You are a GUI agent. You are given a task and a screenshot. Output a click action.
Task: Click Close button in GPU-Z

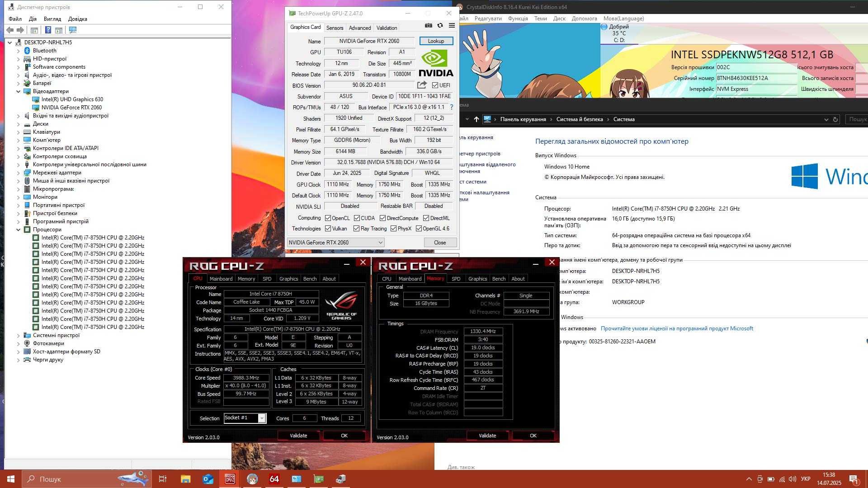[x=440, y=243]
